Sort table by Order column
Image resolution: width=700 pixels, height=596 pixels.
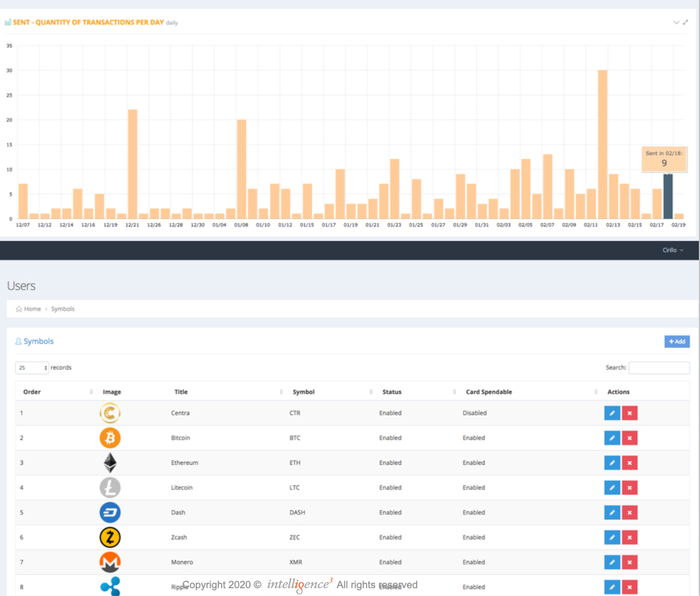pyautogui.click(x=32, y=392)
